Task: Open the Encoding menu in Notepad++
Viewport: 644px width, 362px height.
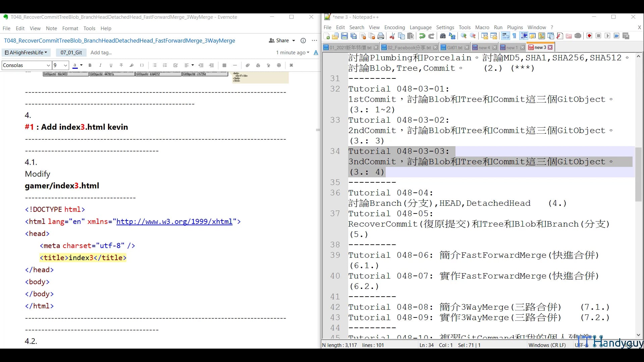Action: tap(394, 27)
